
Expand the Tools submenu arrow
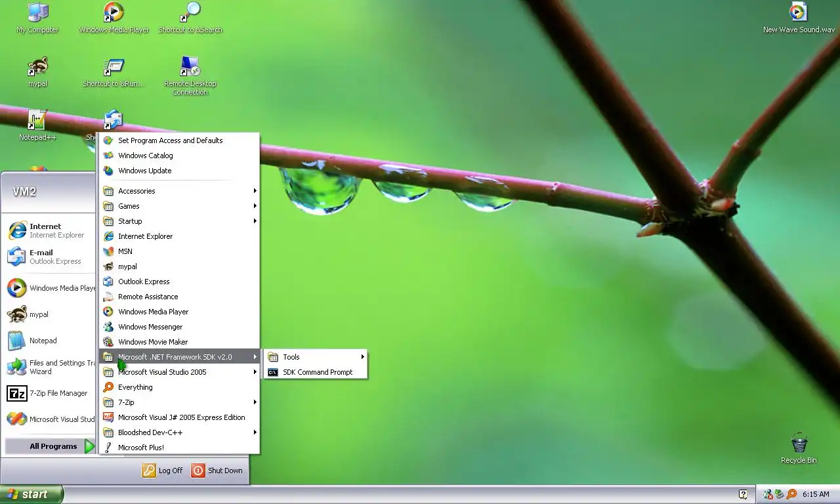tap(362, 357)
